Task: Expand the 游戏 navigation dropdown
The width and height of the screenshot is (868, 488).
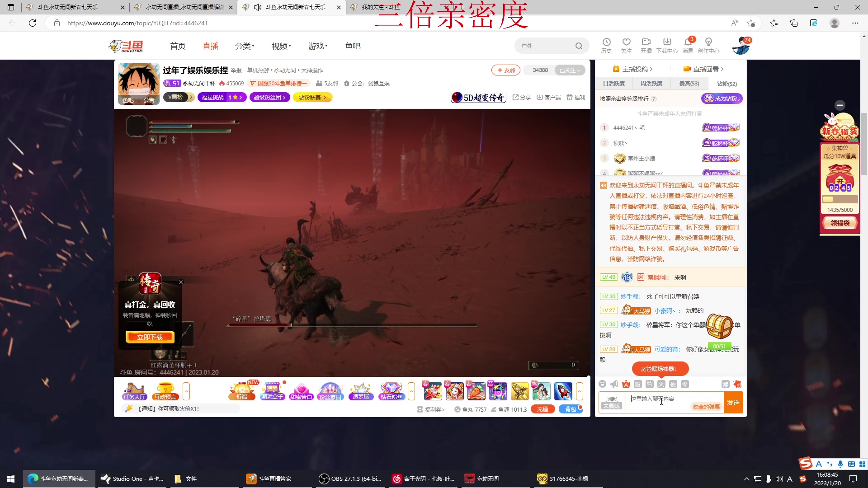Action: coord(318,46)
